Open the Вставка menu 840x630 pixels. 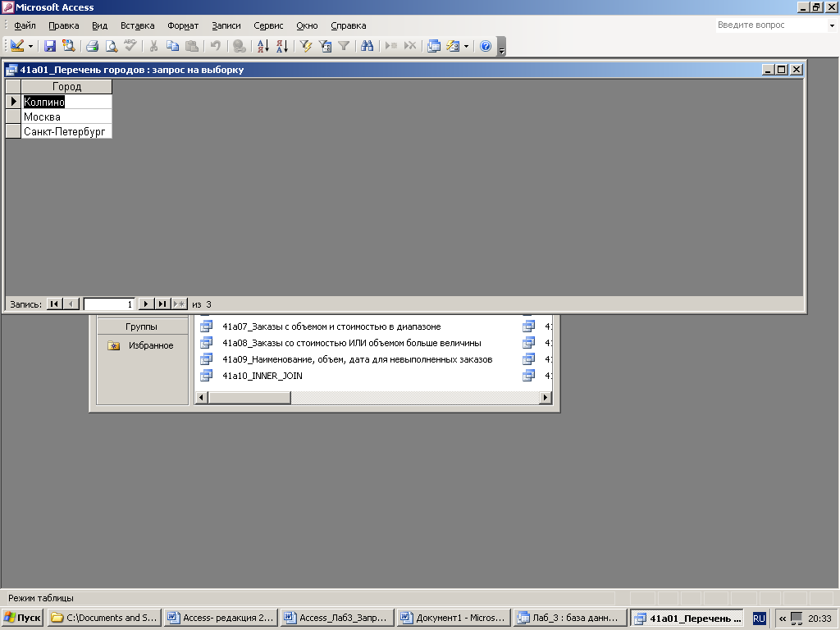coord(137,25)
